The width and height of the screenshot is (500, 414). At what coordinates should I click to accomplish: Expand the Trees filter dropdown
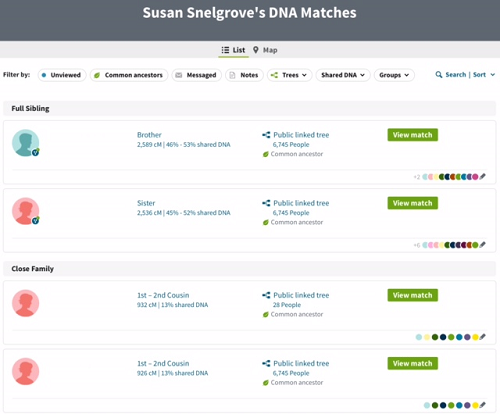click(289, 75)
